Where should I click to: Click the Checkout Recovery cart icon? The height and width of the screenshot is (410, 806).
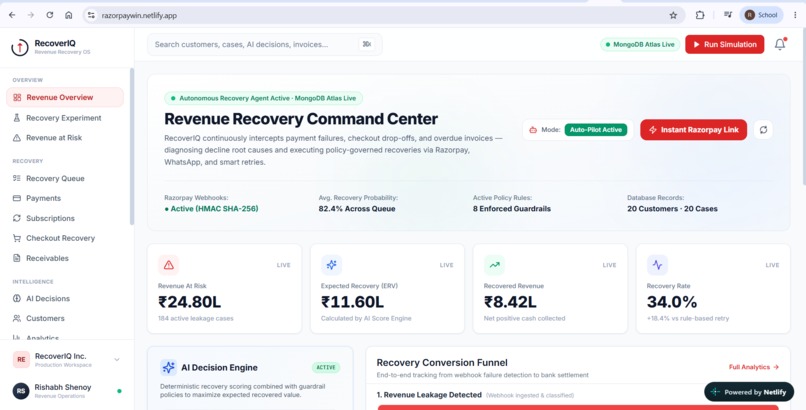[17, 238]
